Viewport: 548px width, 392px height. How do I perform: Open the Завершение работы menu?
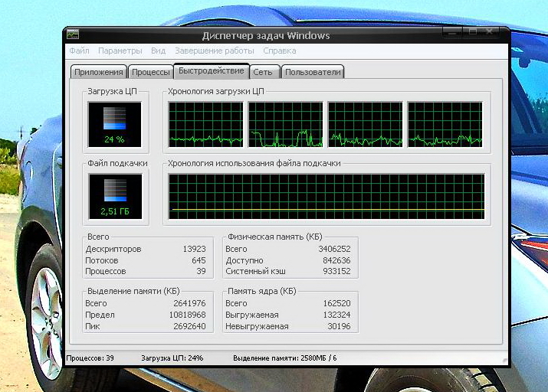214,51
